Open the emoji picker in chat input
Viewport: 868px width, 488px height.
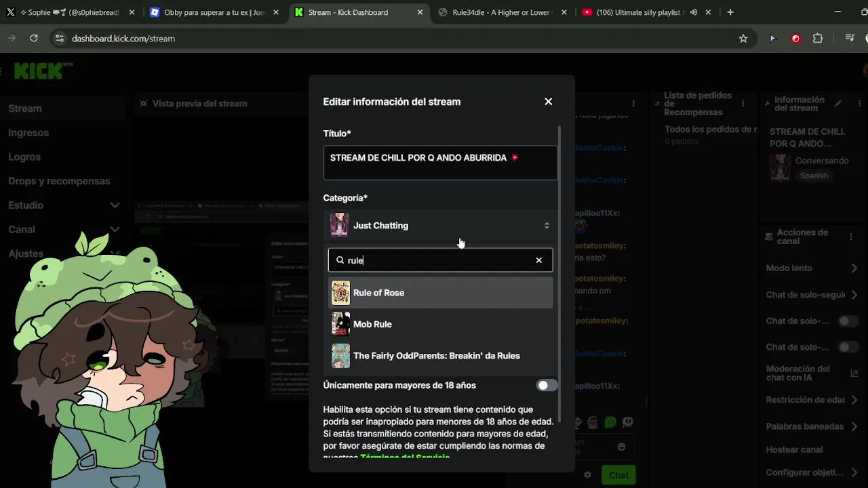(622, 447)
